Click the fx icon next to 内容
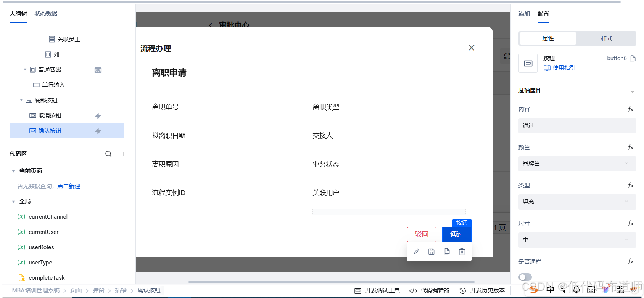The width and height of the screenshot is (644, 298). pyautogui.click(x=631, y=109)
